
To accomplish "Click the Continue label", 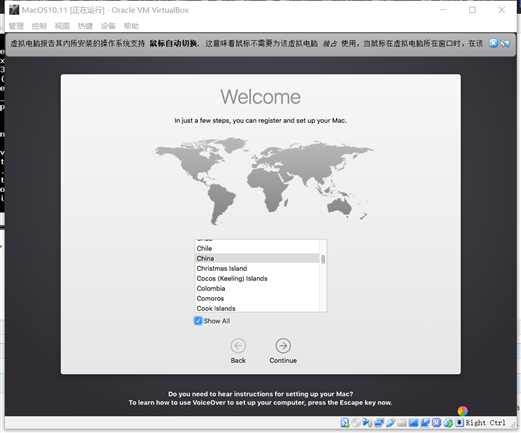I will tap(283, 360).
